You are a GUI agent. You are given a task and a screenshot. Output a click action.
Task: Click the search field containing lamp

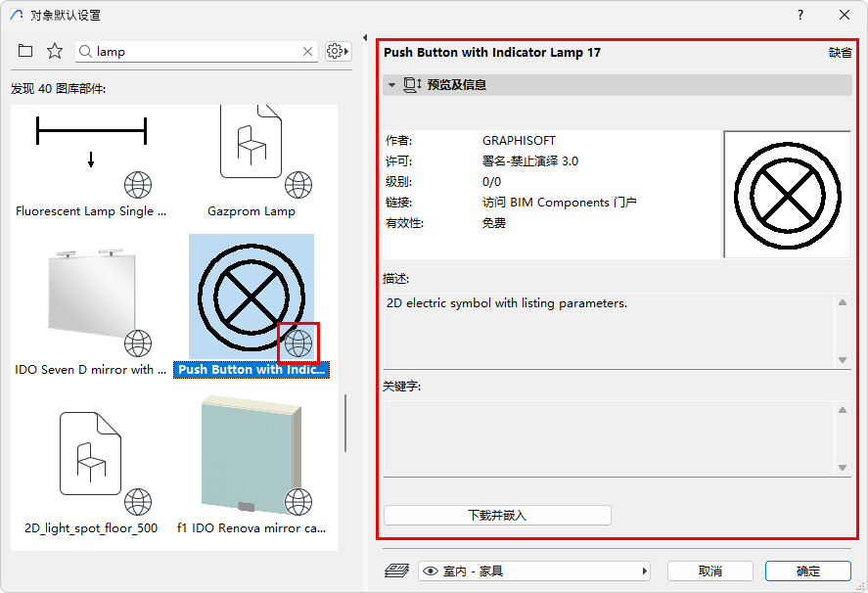point(197,52)
